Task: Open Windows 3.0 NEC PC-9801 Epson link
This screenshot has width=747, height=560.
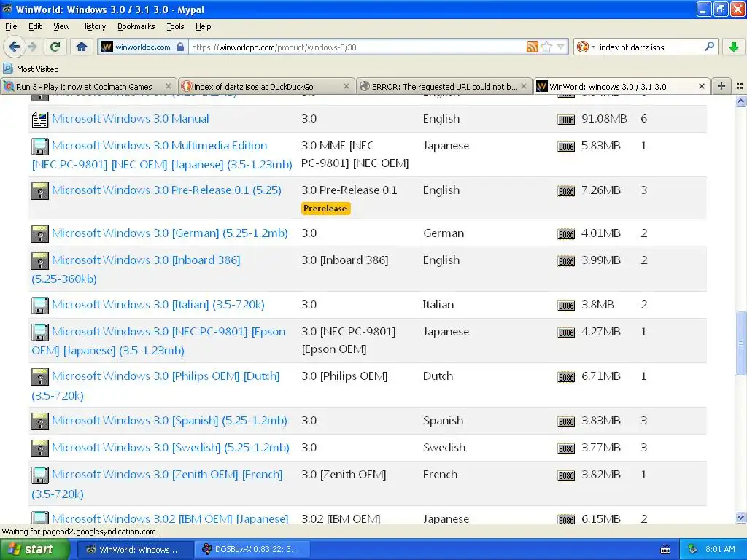Action: (x=158, y=341)
